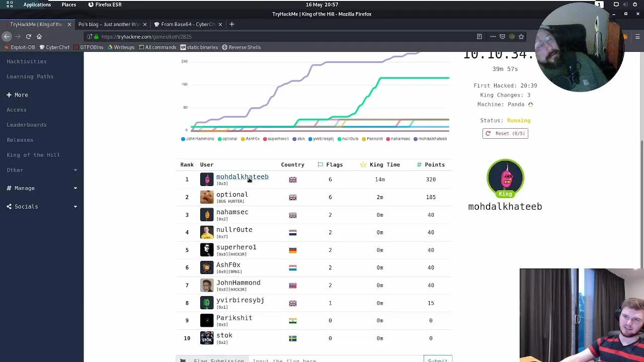Toggle optional series in chart legend
The height and width of the screenshot is (362, 644).
[227, 139]
